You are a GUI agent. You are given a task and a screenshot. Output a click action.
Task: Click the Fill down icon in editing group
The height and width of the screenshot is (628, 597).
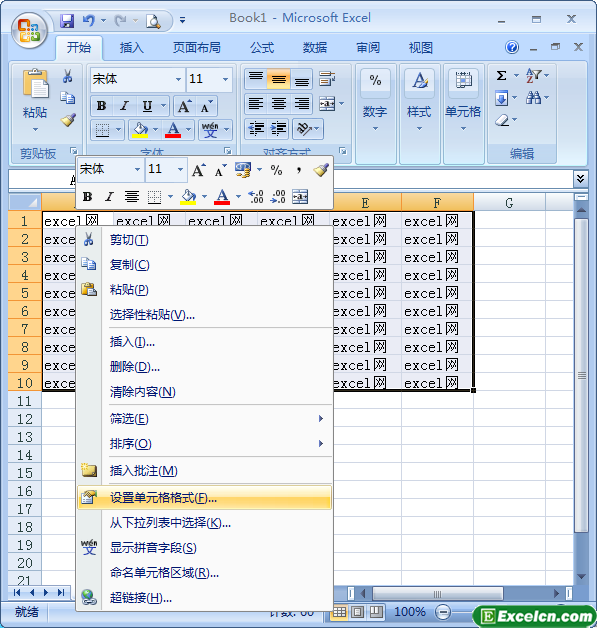[x=501, y=98]
